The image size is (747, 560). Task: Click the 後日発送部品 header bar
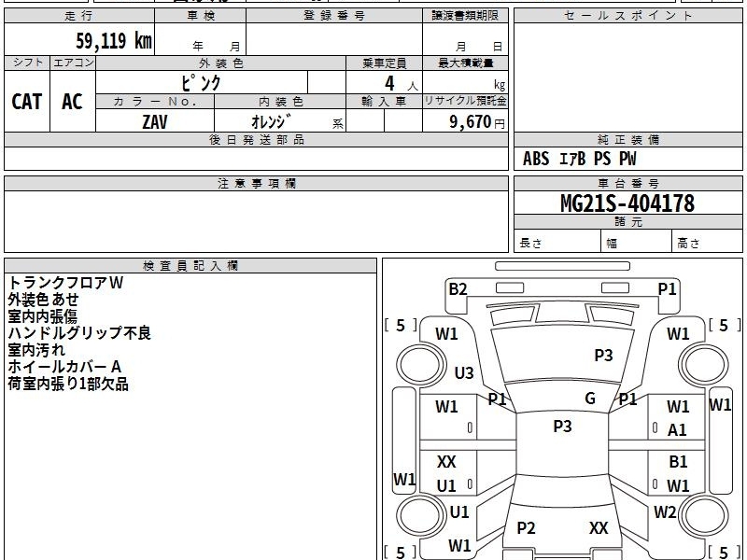pyautogui.click(x=256, y=140)
